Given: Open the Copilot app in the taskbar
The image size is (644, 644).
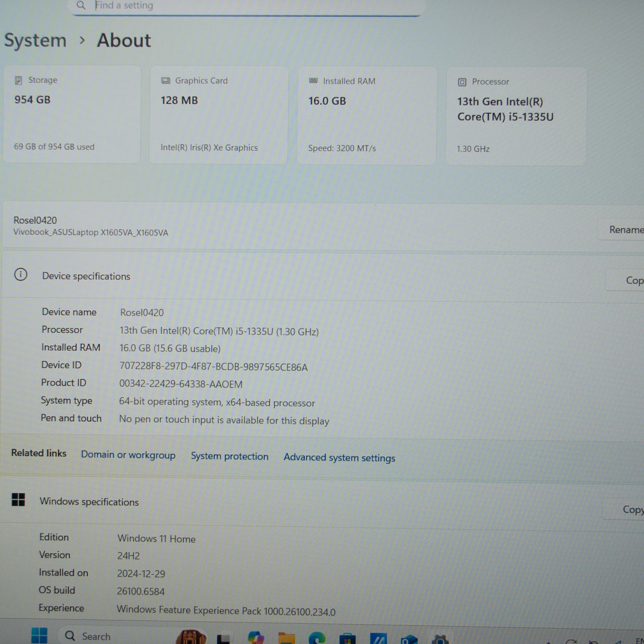Looking at the screenshot, I should [256, 638].
